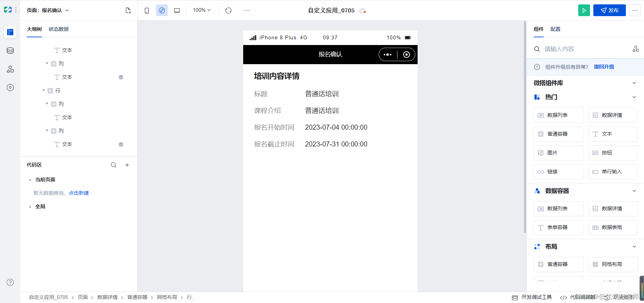Click the mini program capsule close circle
Viewport: 644px width, 303px height.
[406, 54]
